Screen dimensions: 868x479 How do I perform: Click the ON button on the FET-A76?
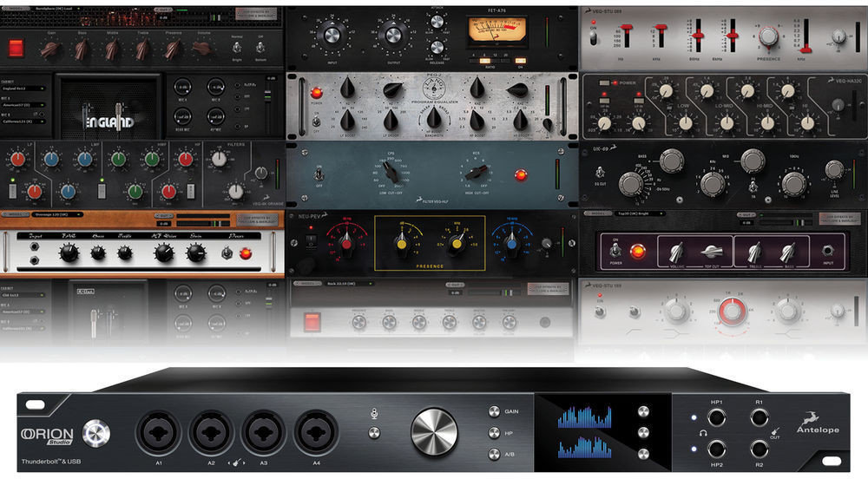click(520, 61)
